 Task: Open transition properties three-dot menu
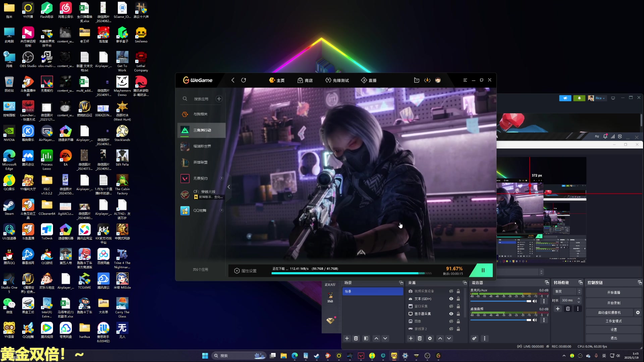tap(578, 309)
